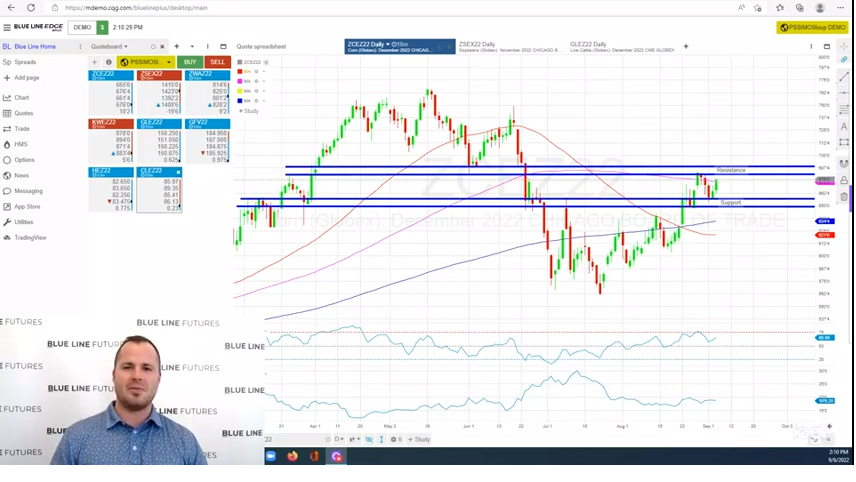The image size is (856, 482).
Task: Open Blue Line Home page options menu
Action: 80,46
